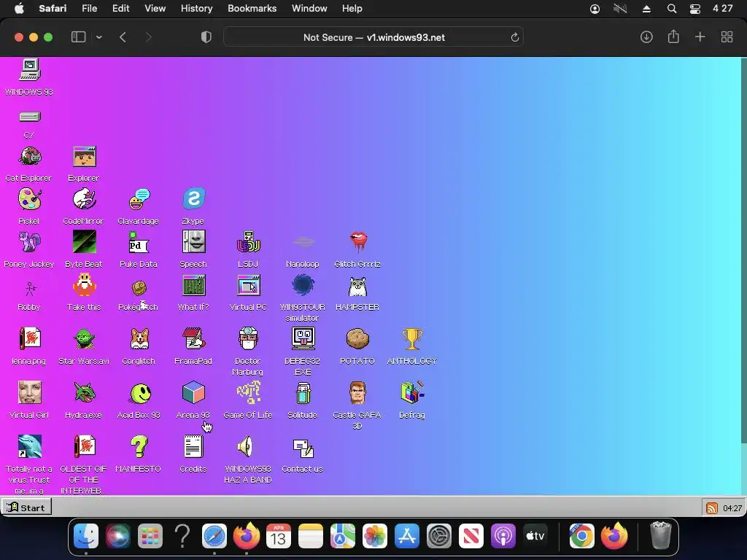Open the CodeMirror icon
This screenshot has width=747, height=560.
coord(85,200)
